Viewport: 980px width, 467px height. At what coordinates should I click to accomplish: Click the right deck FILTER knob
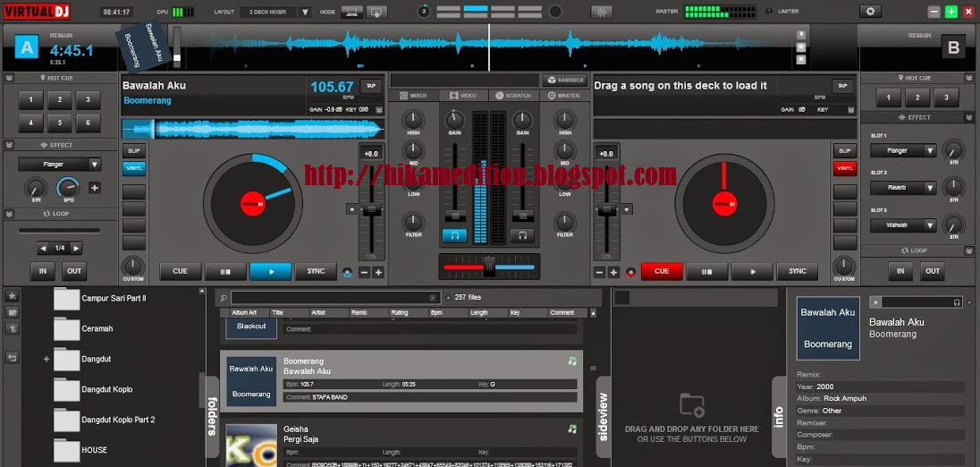pyautogui.click(x=564, y=221)
